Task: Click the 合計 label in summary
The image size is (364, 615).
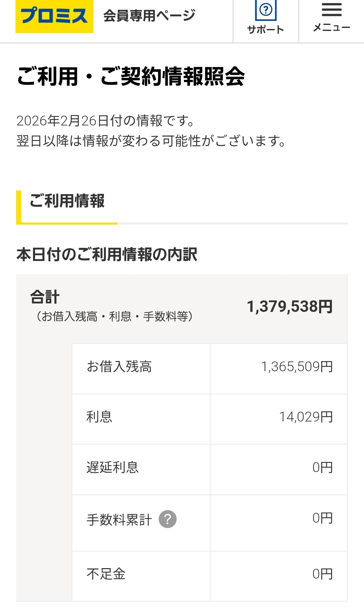Action: 45,297
